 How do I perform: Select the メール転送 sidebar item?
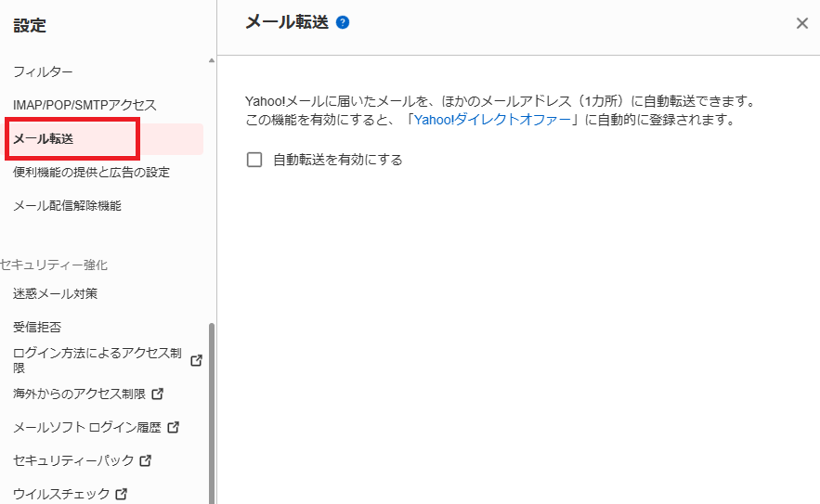[44, 139]
